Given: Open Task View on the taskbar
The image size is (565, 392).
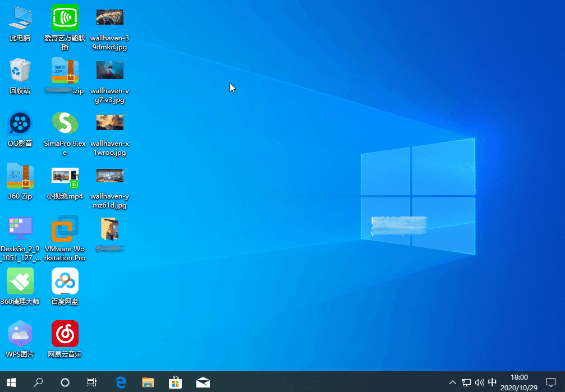Looking at the screenshot, I should pos(92,382).
